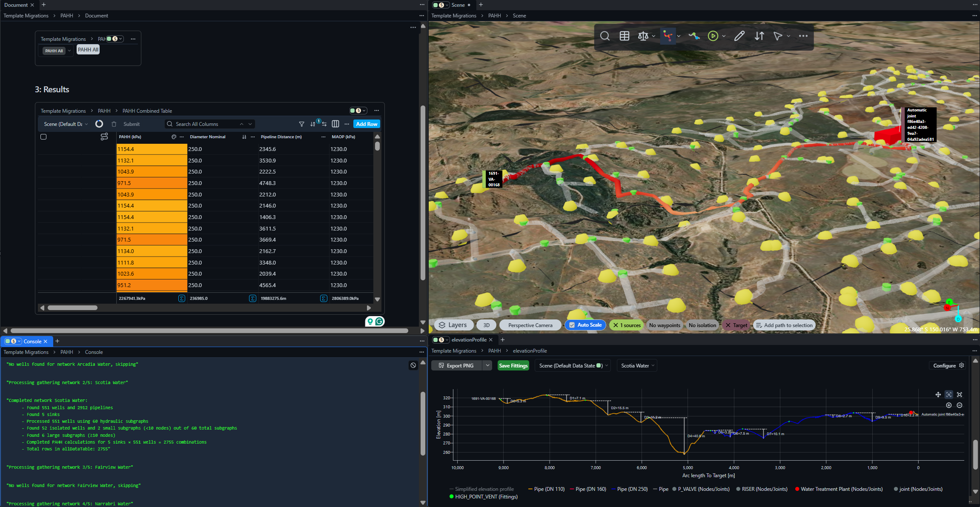Viewport: 980px width, 507px height.
Task: Click the columns layout icon in table toolbar
Action: coord(335,124)
